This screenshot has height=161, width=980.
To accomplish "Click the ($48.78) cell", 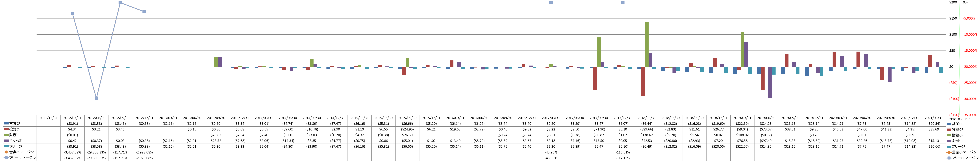I will tap(886, 141).
